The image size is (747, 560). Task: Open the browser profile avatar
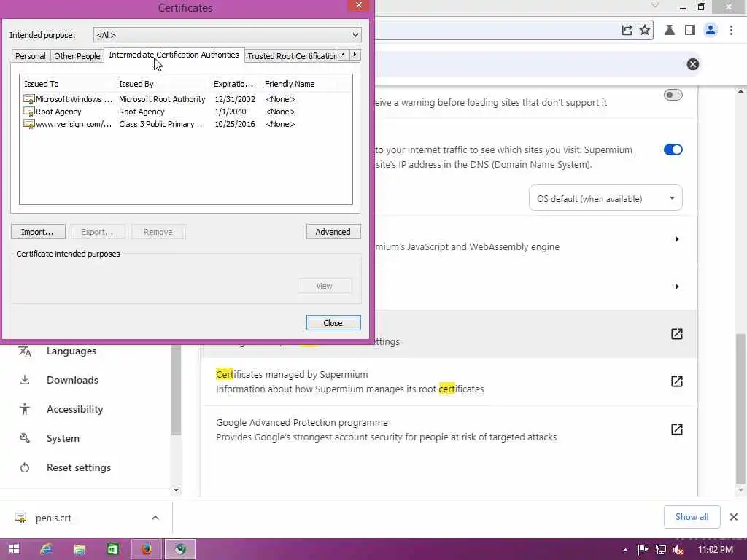pos(711,30)
